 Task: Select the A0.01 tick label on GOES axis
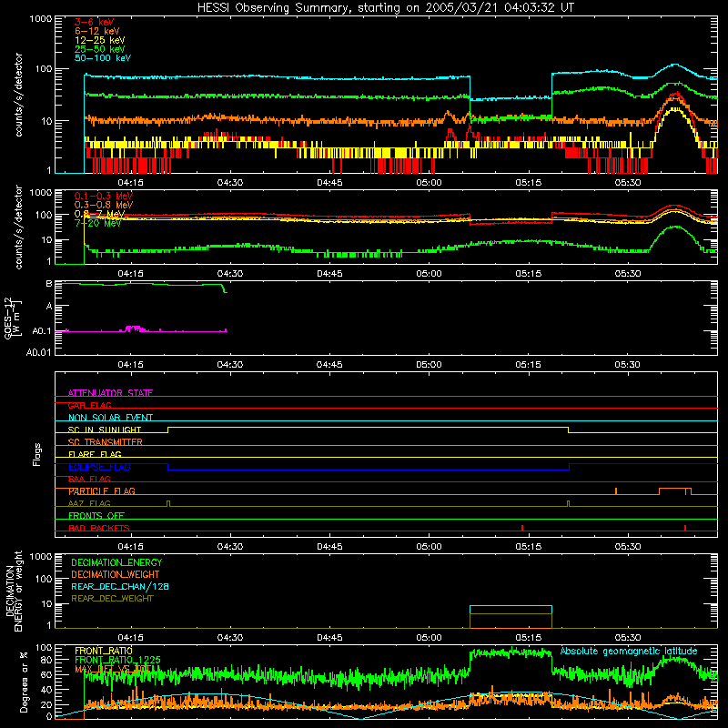(38, 352)
